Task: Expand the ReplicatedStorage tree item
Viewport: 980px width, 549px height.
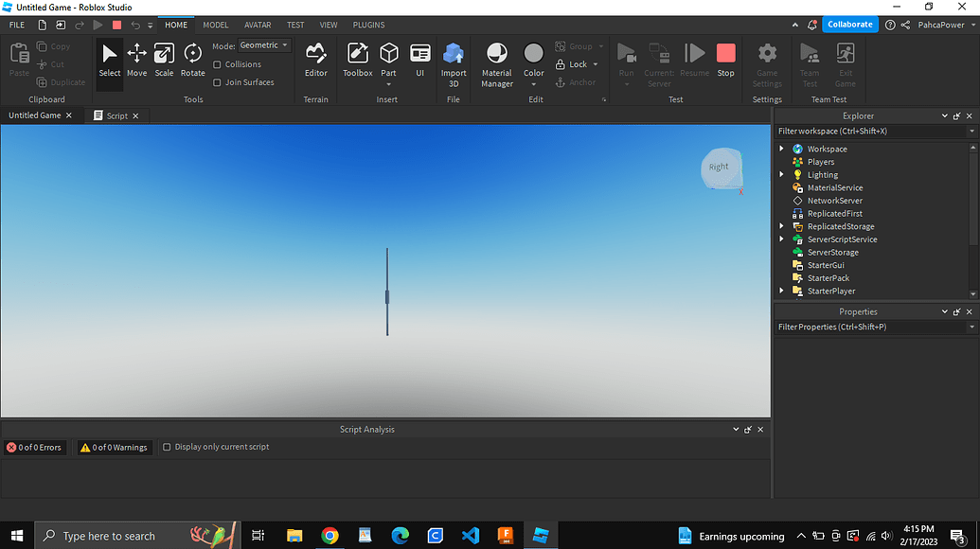Action: 781,226
